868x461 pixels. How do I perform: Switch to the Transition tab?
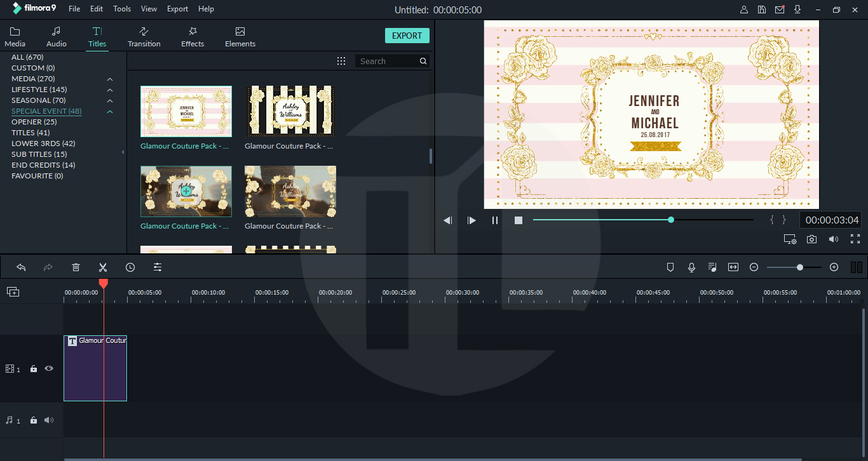144,36
